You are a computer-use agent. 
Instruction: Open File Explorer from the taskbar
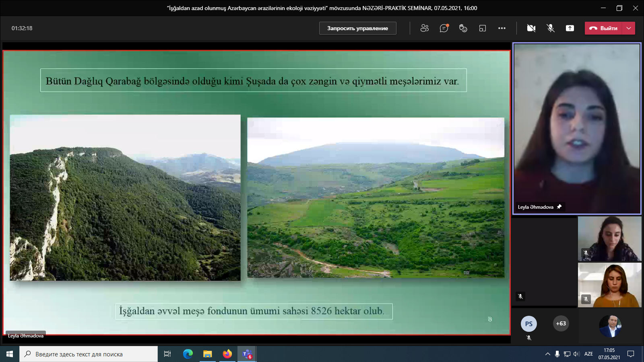click(207, 354)
